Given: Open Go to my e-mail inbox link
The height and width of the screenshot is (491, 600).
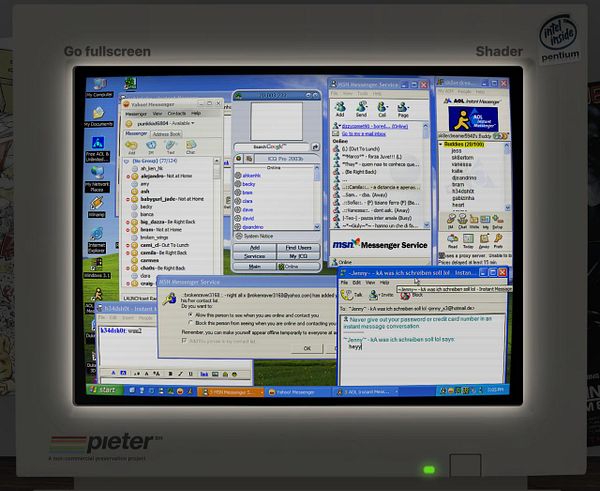Looking at the screenshot, I should [x=364, y=134].
